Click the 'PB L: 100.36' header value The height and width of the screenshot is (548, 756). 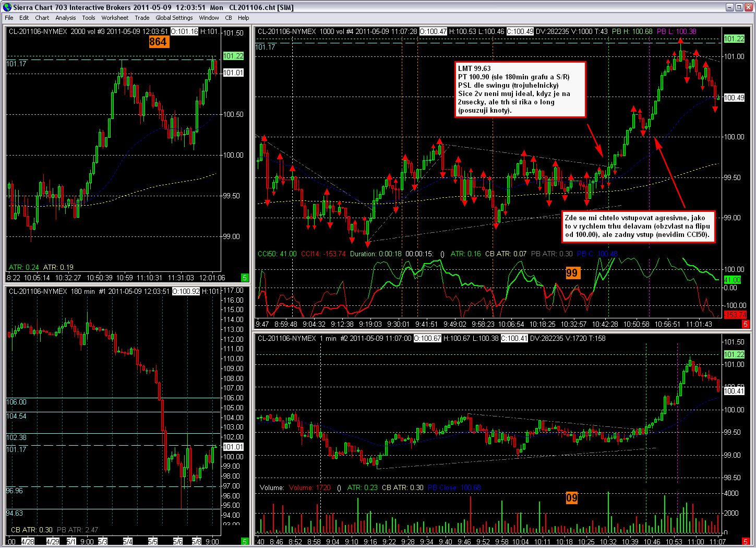click(x=676, y=31)
